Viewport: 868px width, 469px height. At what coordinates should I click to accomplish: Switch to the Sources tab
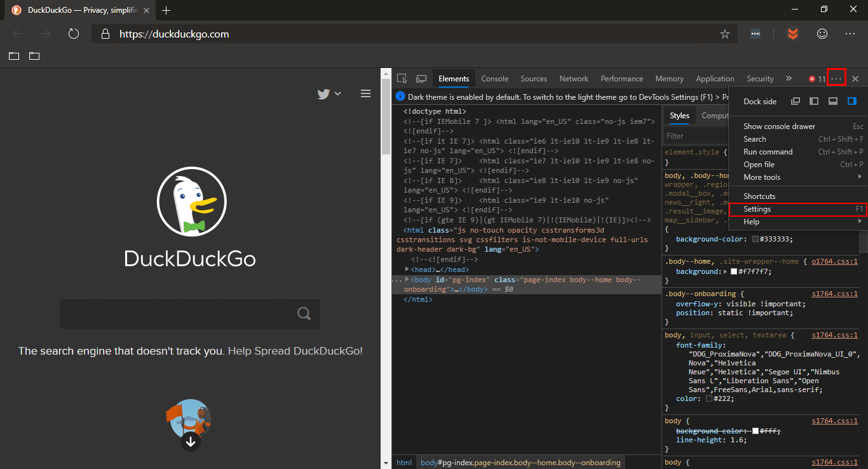534,79
